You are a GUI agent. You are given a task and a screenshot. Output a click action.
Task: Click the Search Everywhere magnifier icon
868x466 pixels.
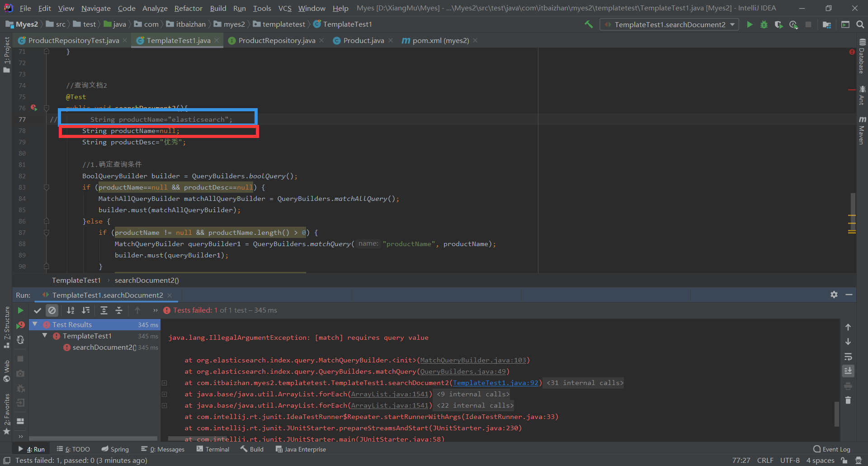[x=860, y=24]
